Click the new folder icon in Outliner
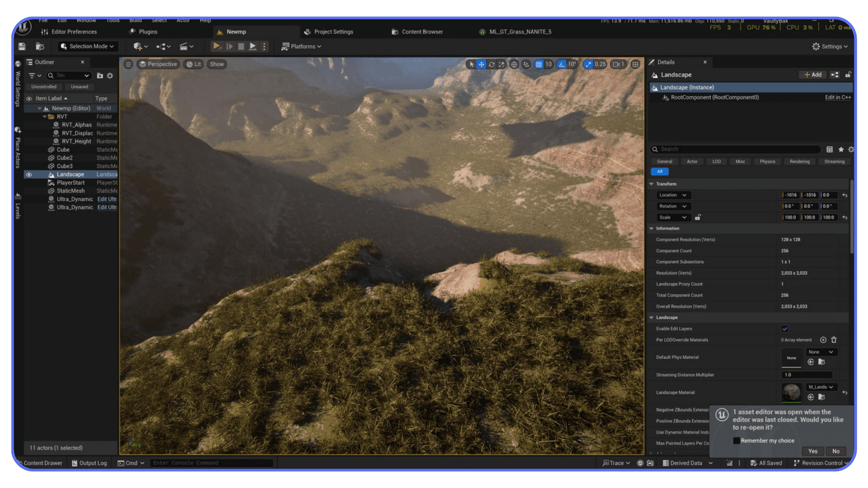Screen dimensions: 868x488 click(100, 75)
